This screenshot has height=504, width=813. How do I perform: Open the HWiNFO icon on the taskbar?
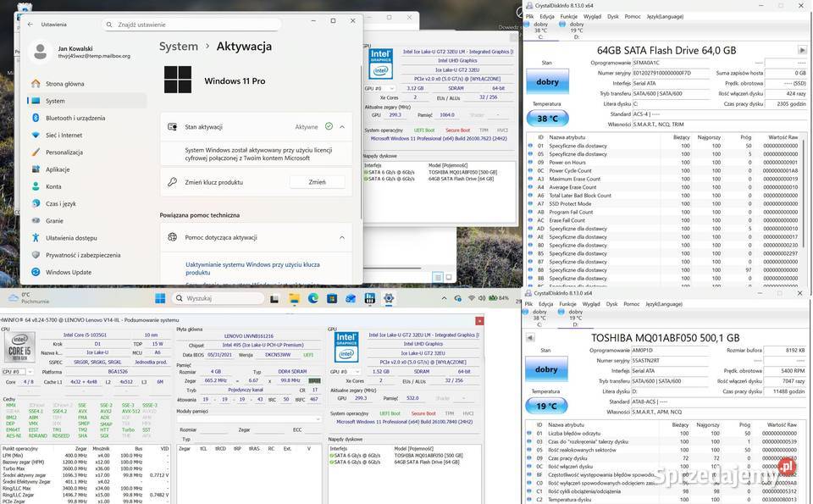click(x=370, y=298)
